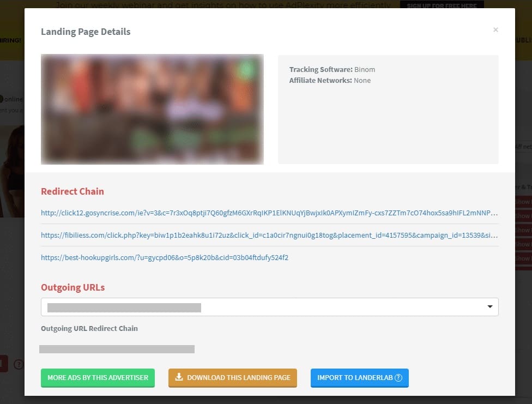Viewport: 532px width, 404px height.
Task: Click the redacted value in Outgoing URLs box
Action: tap(124, 308)
